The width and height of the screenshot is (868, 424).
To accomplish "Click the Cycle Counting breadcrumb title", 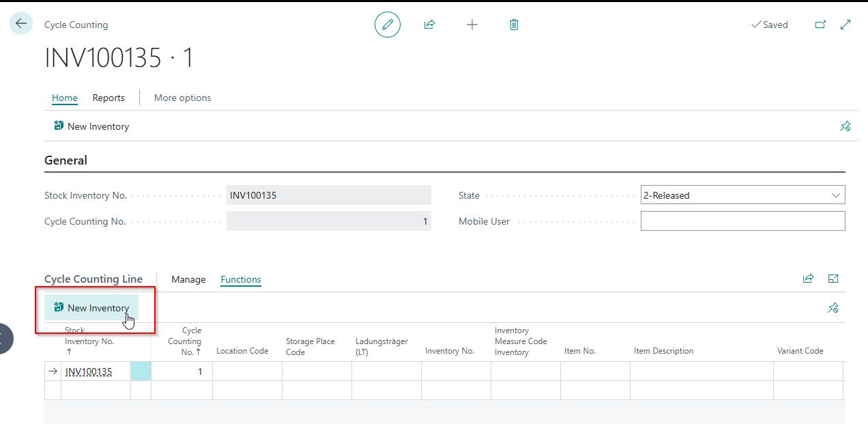I will [76, 25].
